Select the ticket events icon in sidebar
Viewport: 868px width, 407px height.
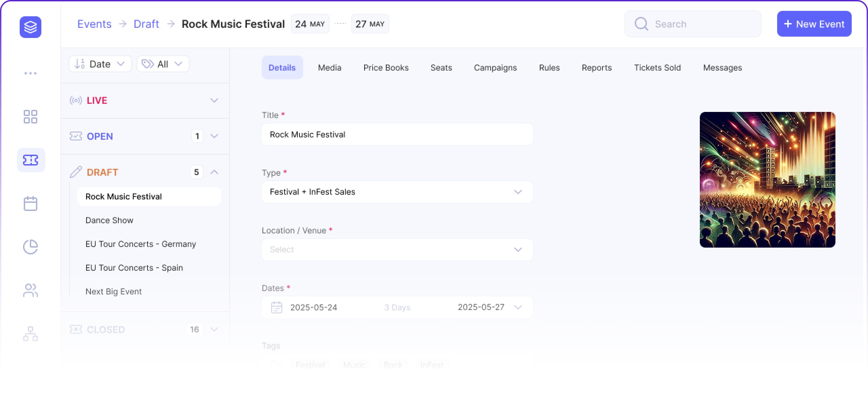(x=31, y=160)
